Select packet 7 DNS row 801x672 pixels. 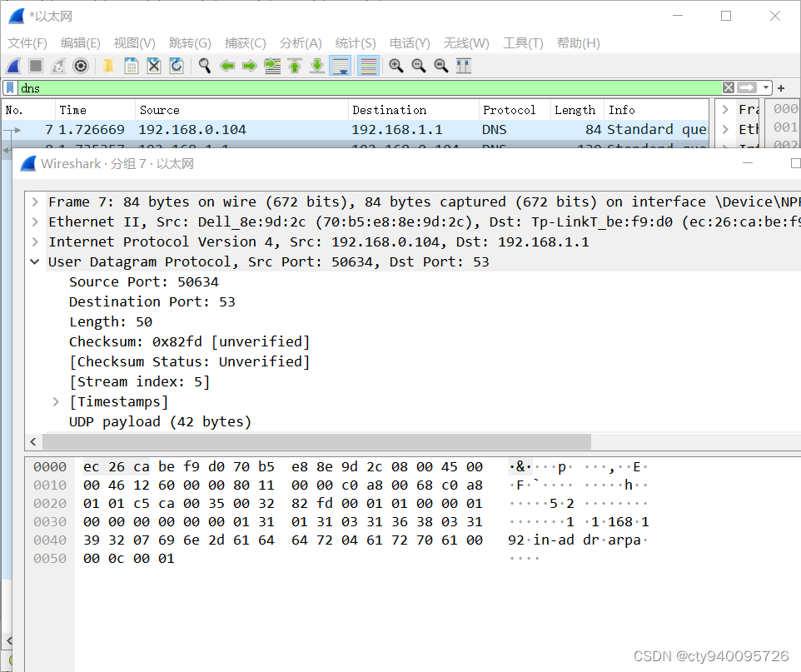click(x=356, y=130)
